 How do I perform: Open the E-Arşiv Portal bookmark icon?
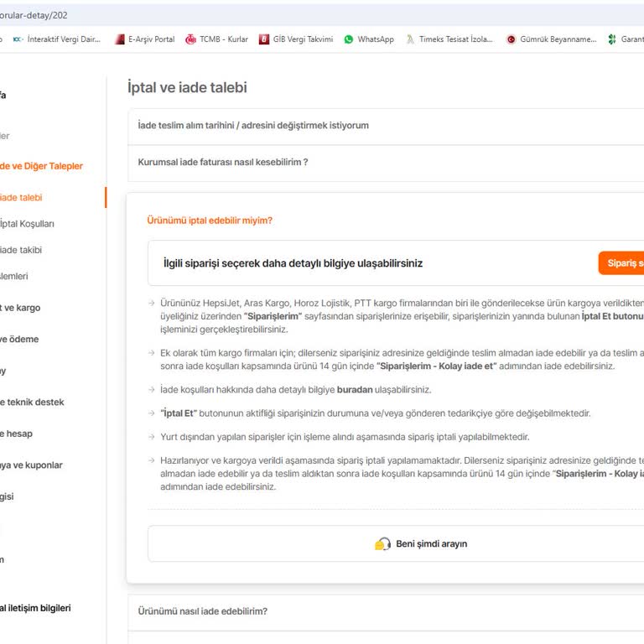pos(120,39)
